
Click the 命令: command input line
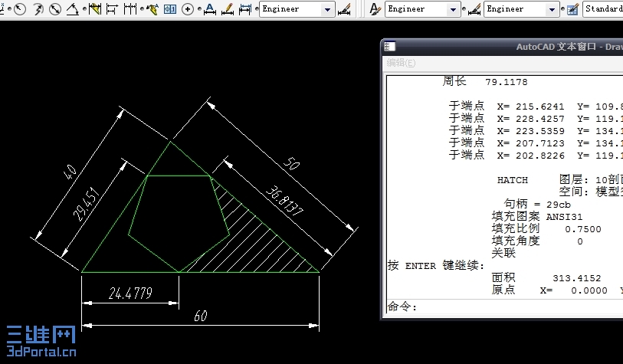[x=504, y=307]
